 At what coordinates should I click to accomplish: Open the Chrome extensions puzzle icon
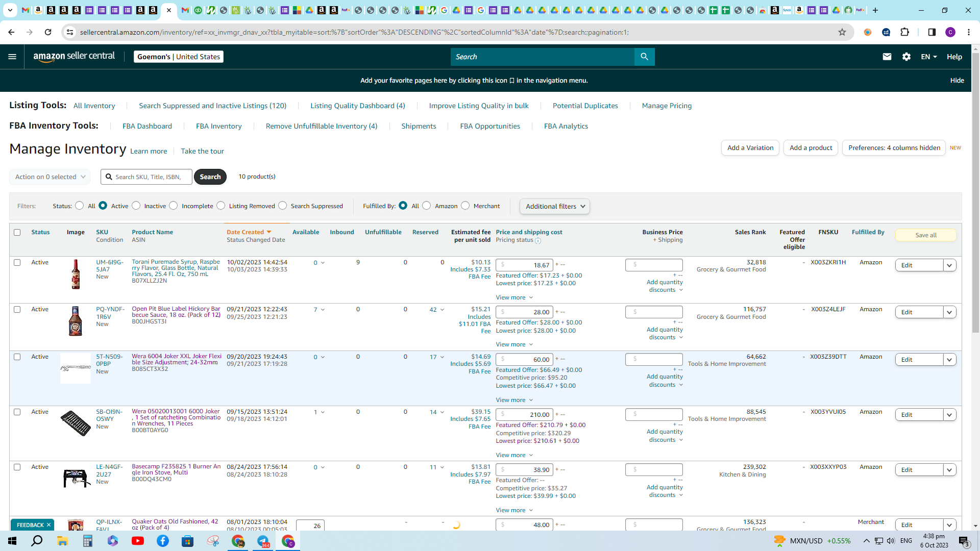[904, 32]
